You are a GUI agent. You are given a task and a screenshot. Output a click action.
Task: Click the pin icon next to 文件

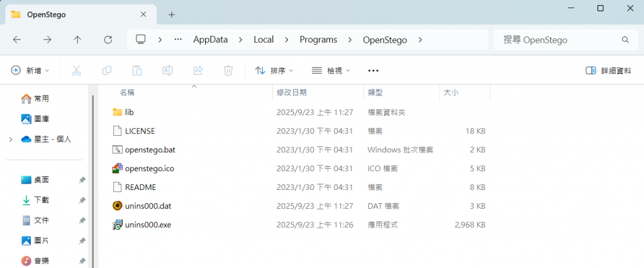[82, 221]
